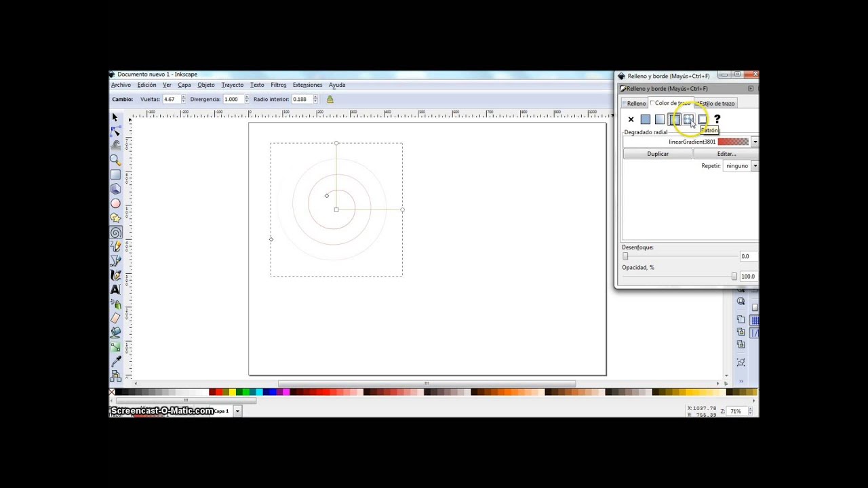Image resolution: width=868 pixels, height=488 pixels.
Task: Select the Calligraphy tool
Action: [115, 275]
